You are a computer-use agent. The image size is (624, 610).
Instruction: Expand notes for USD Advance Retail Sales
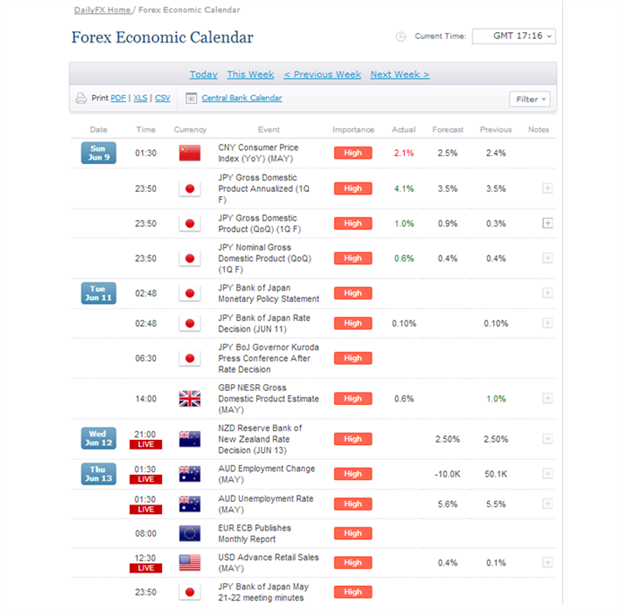coord(548,563)
